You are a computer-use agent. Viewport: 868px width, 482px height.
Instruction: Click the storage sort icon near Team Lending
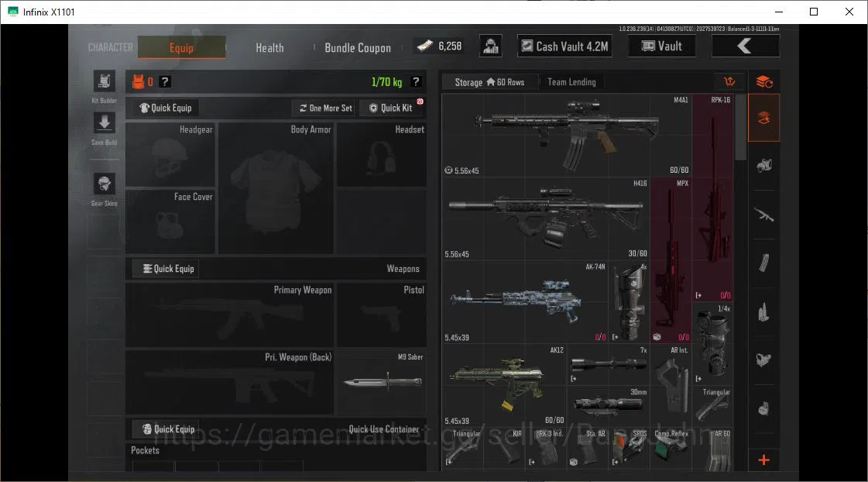[729, 82]
